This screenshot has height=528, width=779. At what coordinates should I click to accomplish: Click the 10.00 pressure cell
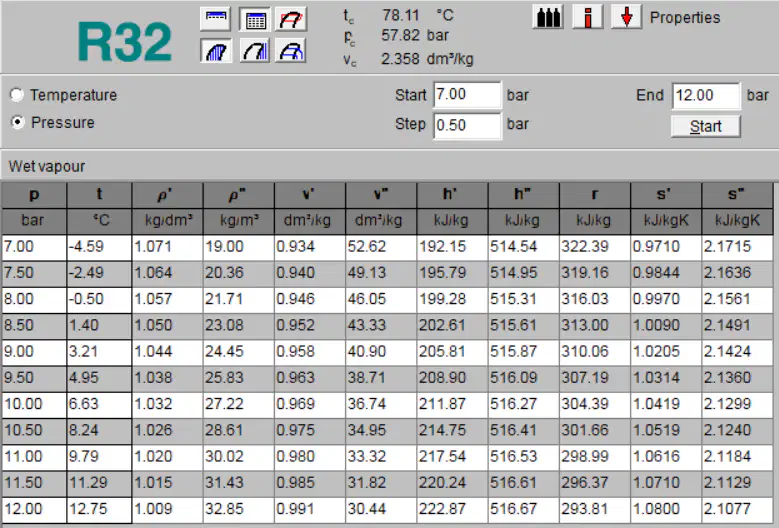tap(34, 404)
